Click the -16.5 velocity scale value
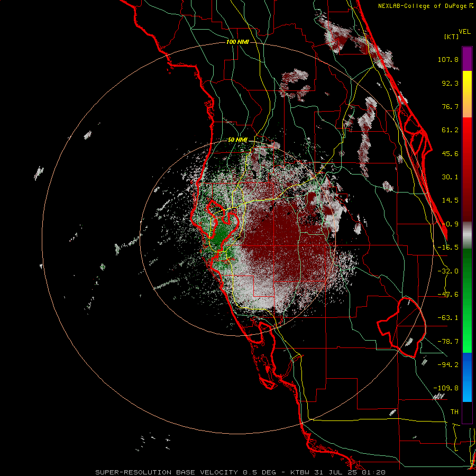The height and width of the screenshot is (476, 476). point(448,248)
